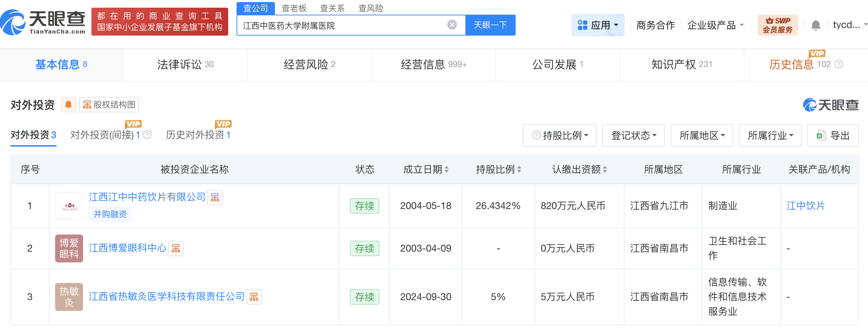Open equity structure icon for 江西江中中药饮片有限公司
This screenshot has height=335, width=868.
[215, 198]
